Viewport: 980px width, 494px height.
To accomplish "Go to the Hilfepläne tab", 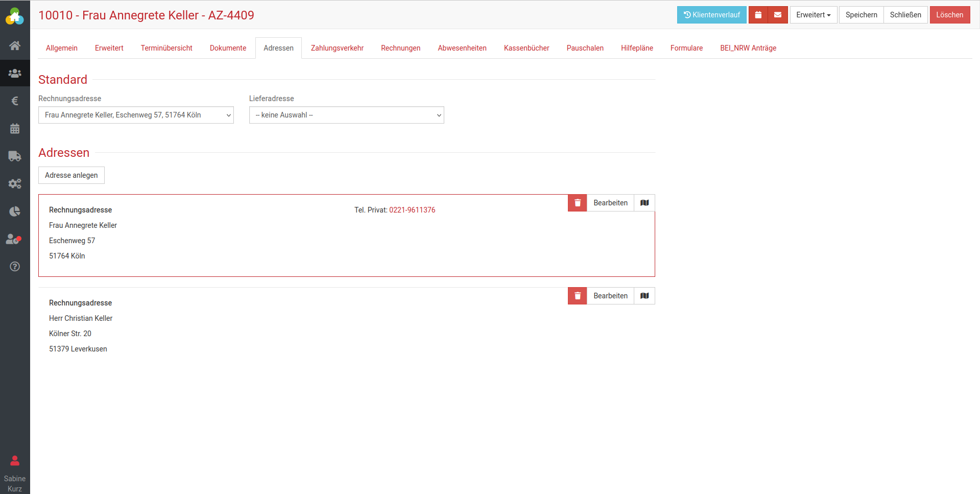I will point(637,48).
